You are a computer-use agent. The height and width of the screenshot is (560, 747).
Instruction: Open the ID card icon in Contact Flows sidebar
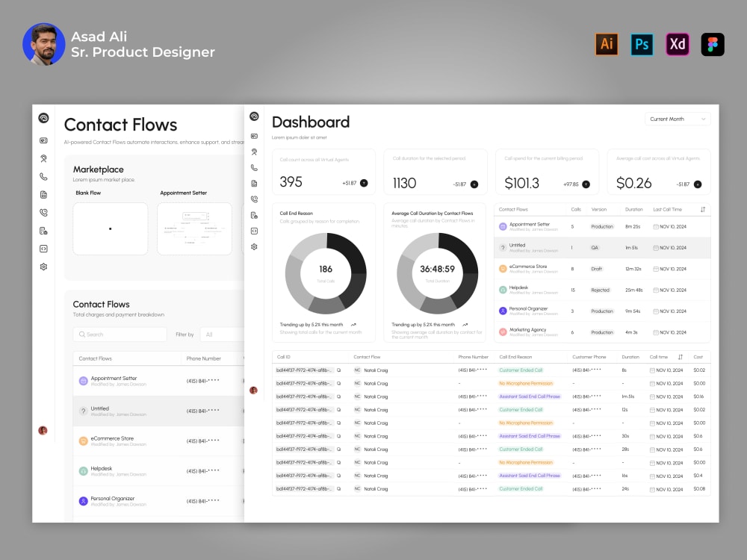[43, 140]
